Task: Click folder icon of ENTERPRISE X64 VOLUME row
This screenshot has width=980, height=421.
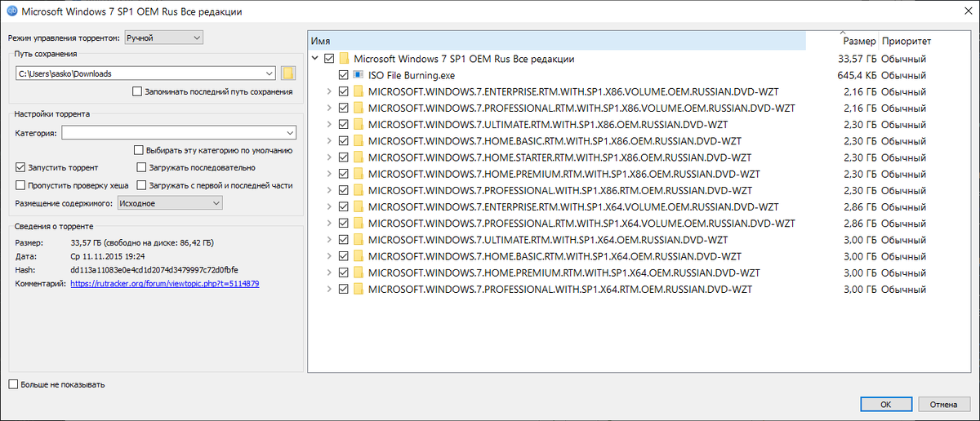Action: [x=359, y=207]
